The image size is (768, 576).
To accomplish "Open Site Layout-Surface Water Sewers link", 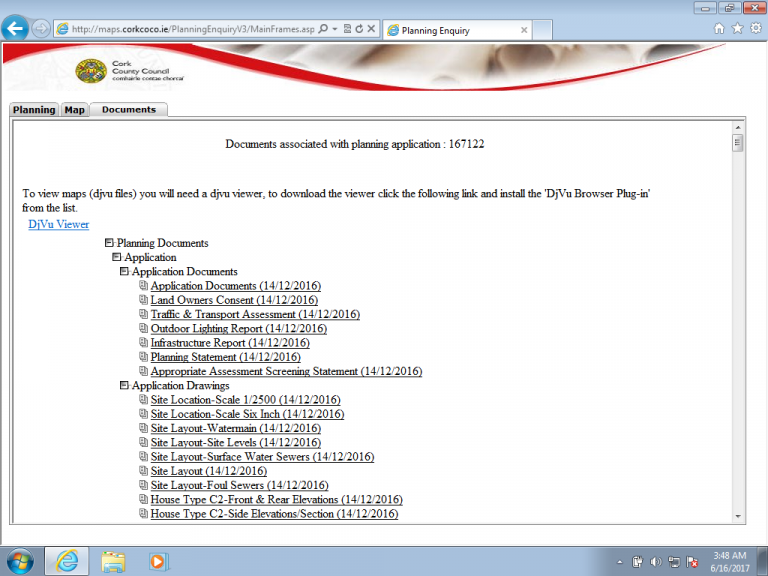I will (262, 456).
